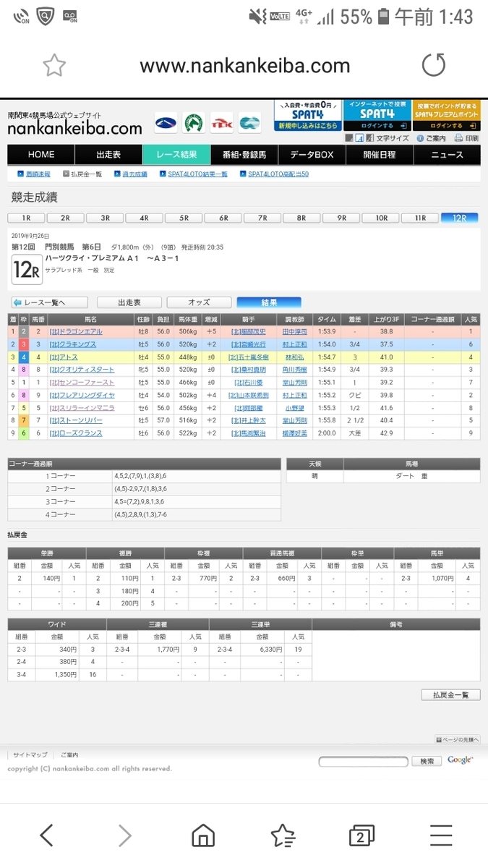Open the 開催日程 menu item
This screenshot has width=488, height=868.
tap(380, 155)
